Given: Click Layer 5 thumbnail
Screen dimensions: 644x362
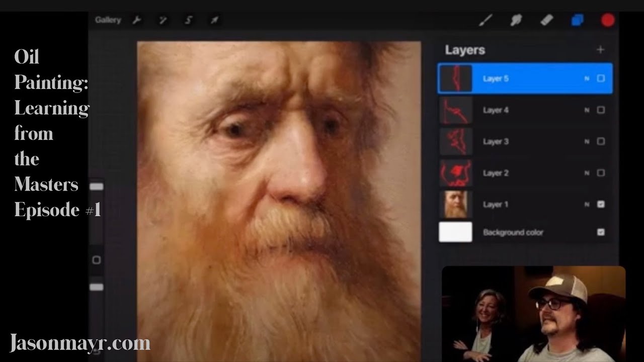Looking at the screenshot, I should [456, 78].
